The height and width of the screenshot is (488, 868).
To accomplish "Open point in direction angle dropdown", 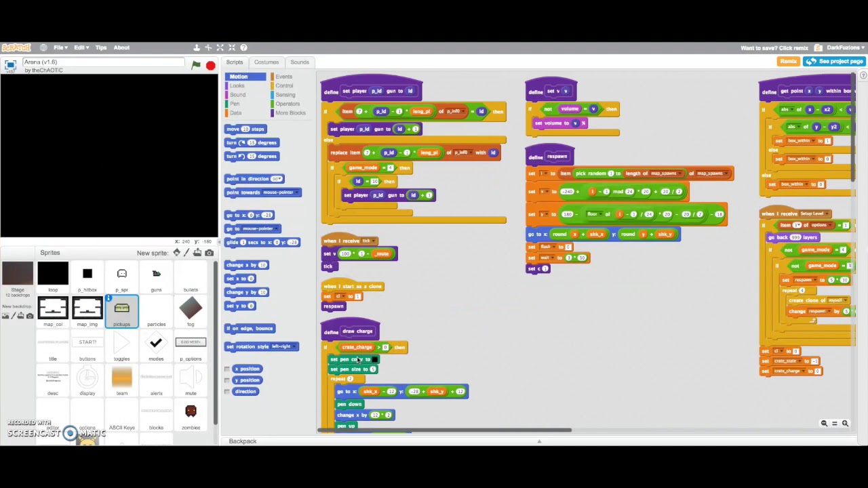I will pos(277,179).
